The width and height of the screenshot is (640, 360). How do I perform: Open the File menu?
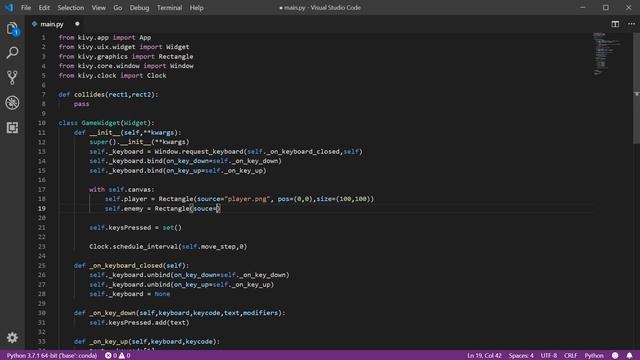pos(26,8)
